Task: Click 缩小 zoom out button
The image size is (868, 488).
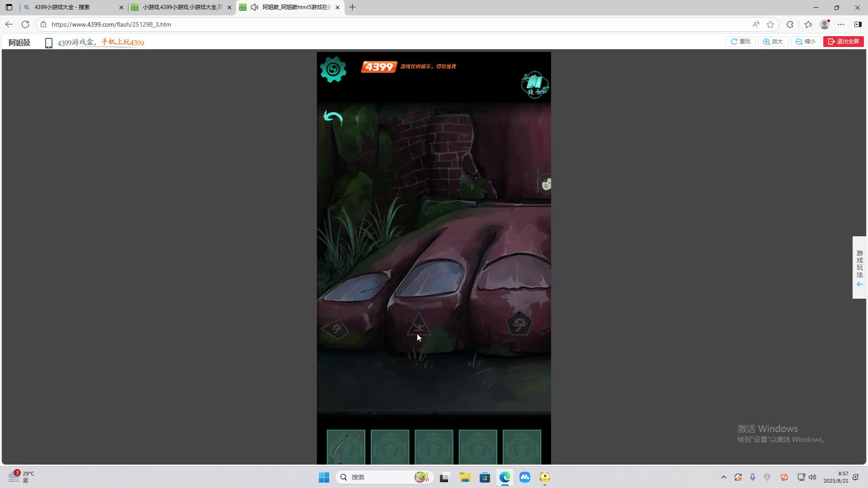Action: click(806, 42)
